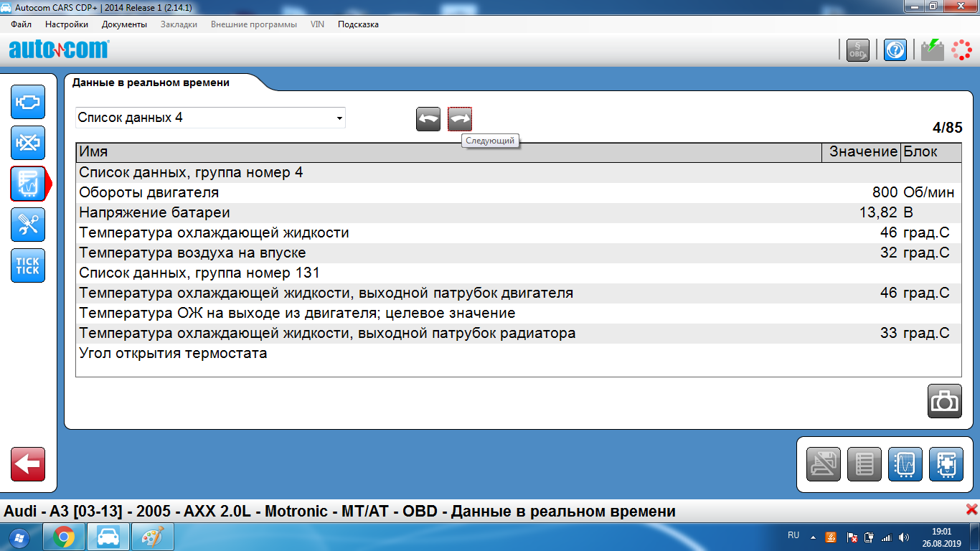The width and height of the screenshot is (980, 551).
Task: Click the Имя column header
Action: [448, 152]
